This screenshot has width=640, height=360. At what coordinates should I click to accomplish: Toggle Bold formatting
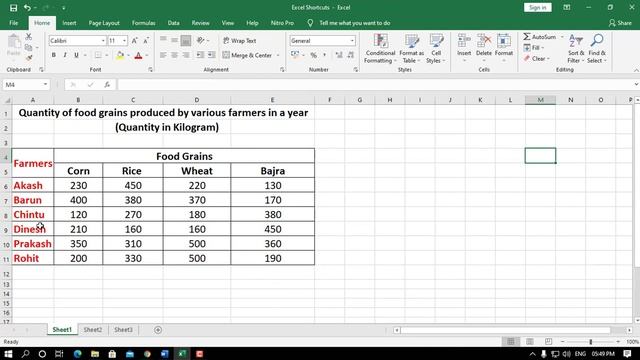(53, 55)
